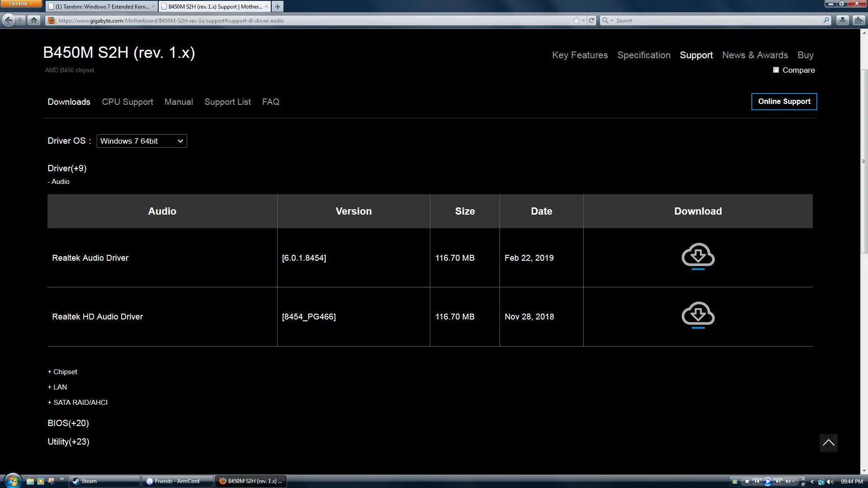Open the Key Features page
868x488 pixels.
pos(580,55)
